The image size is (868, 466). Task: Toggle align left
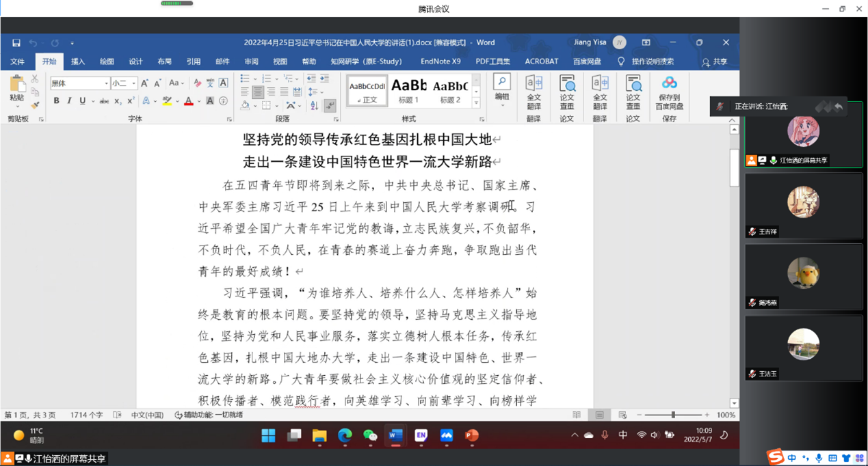click(245, 92)
